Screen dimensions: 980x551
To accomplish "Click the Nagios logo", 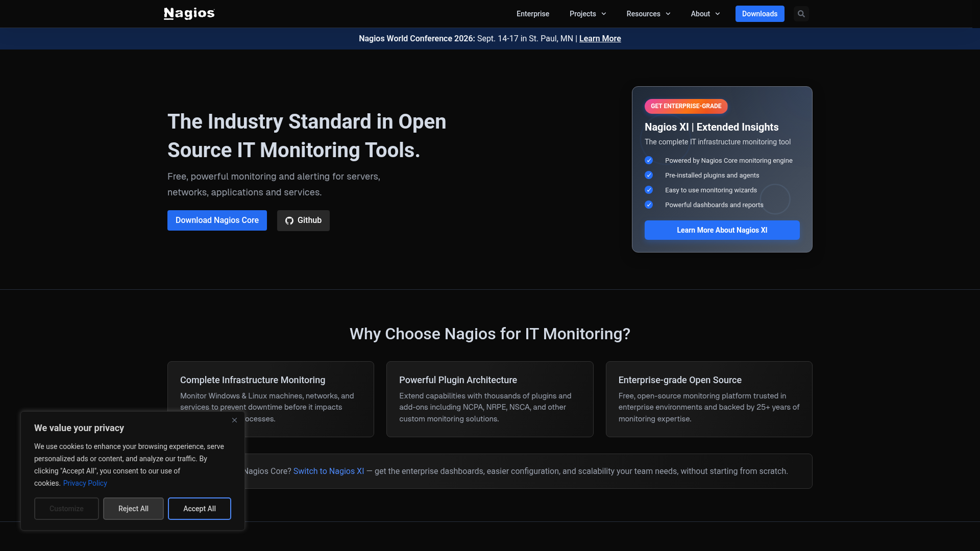I will [x=189, y=14].
